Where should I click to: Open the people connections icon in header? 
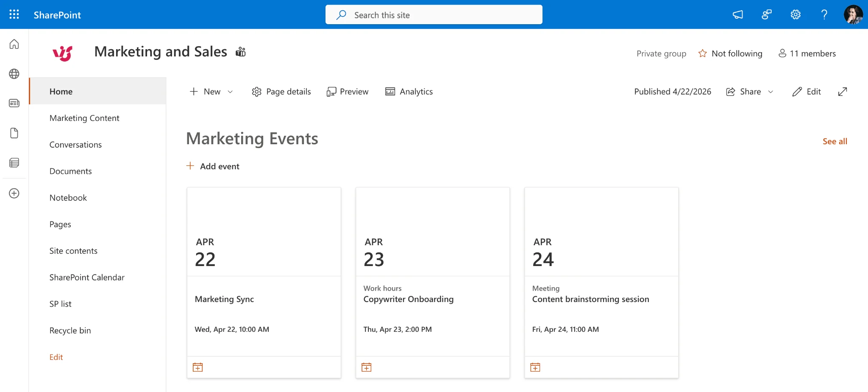tap(766, 15)
